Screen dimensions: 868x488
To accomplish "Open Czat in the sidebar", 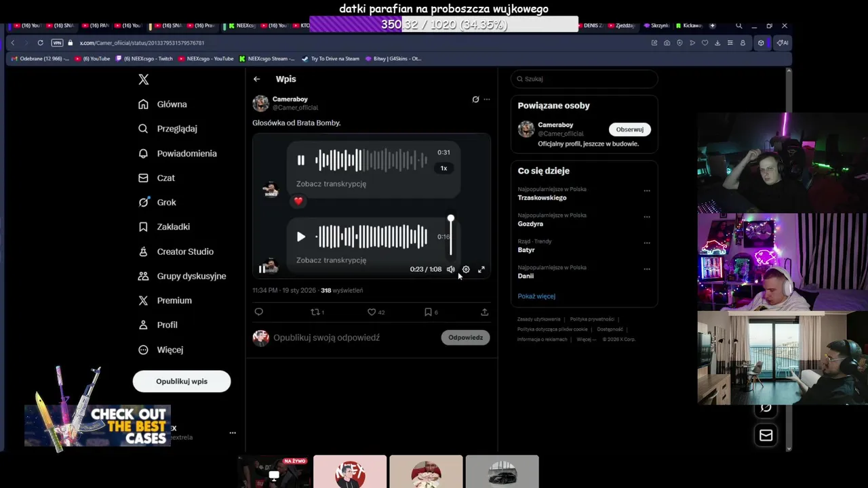I will pyautogui.click(x=156, y=178).
